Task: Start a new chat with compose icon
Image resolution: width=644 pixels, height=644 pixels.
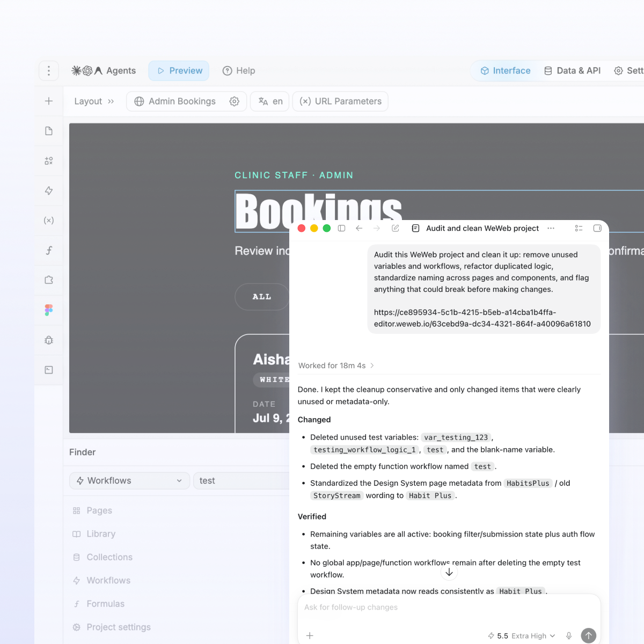Action: (396, 228)
